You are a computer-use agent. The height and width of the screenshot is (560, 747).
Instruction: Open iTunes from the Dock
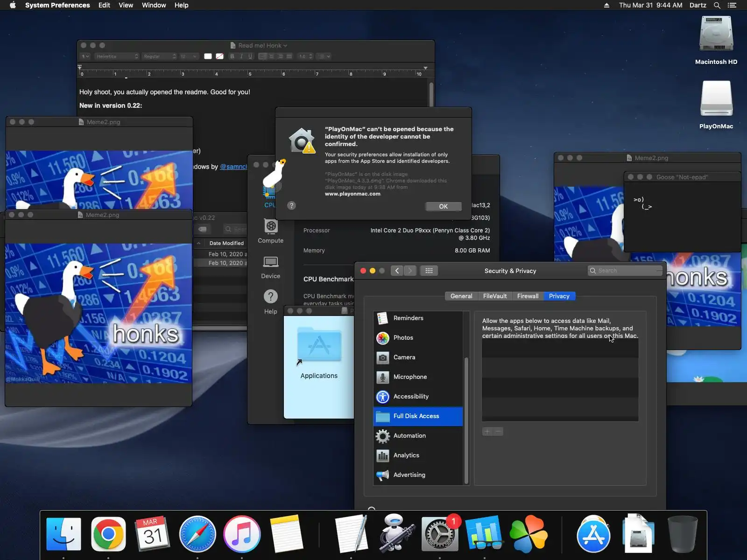(x=242, y=534)
